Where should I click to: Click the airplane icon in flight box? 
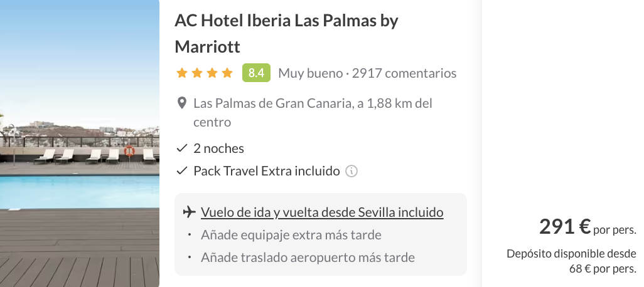187,212
